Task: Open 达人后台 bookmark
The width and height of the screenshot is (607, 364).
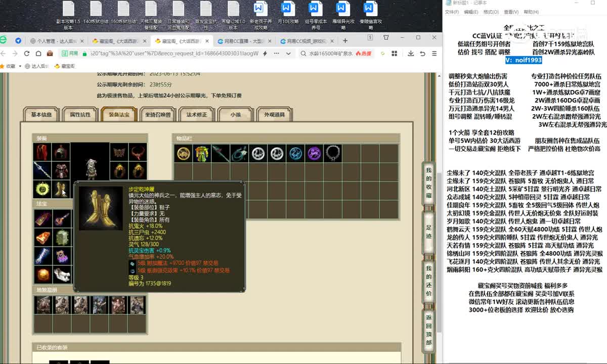Action: (x=38, y=66)
